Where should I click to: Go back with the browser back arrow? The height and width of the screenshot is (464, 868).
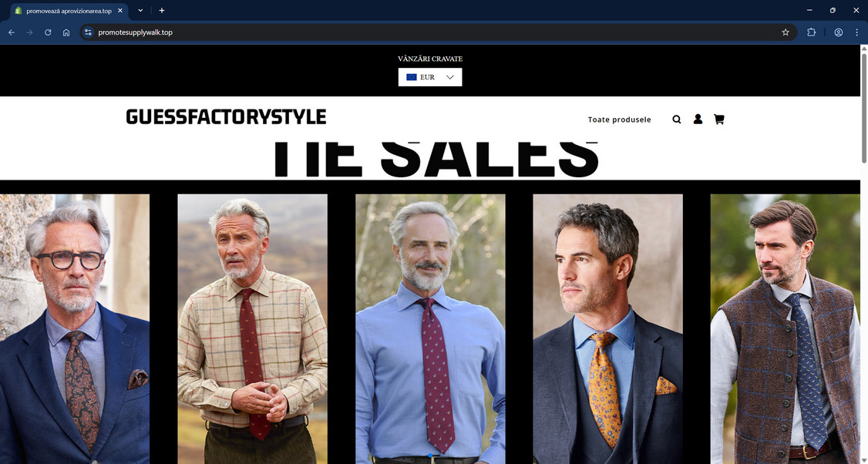point(12,32)
